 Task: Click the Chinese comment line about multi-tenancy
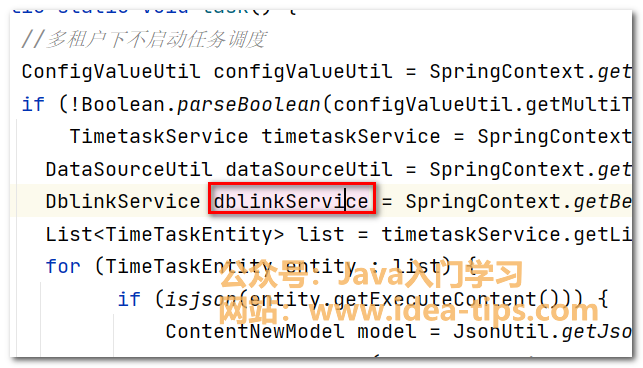point(144,40)
